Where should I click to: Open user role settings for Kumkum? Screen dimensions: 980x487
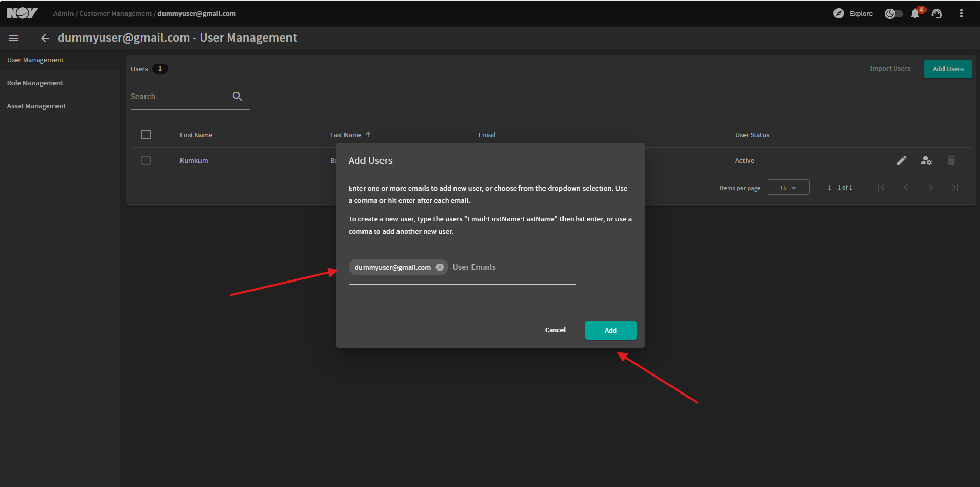click(x=927, y=160)
